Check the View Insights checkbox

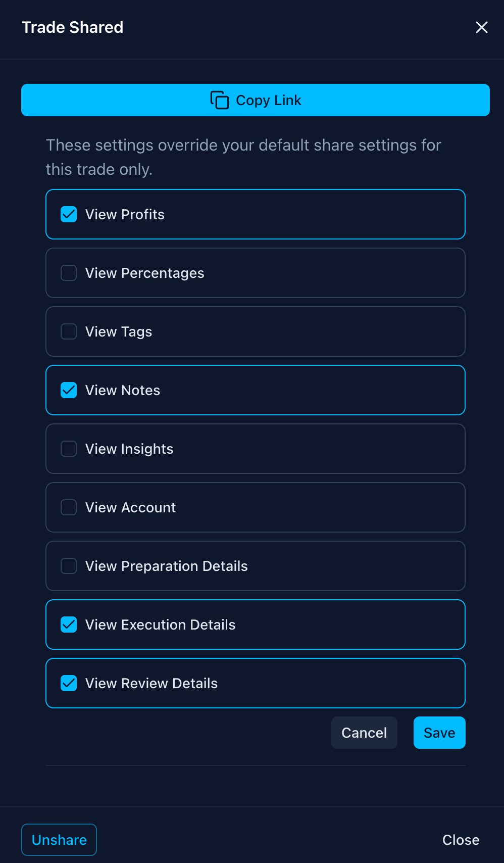pos(69,449)
